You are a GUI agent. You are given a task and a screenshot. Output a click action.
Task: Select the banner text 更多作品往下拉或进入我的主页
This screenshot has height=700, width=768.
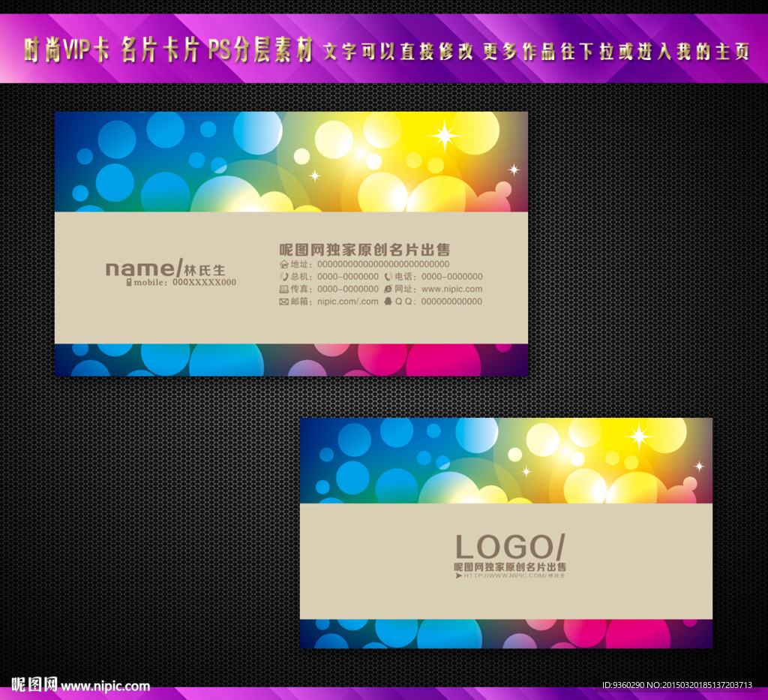tap(616, 51)
